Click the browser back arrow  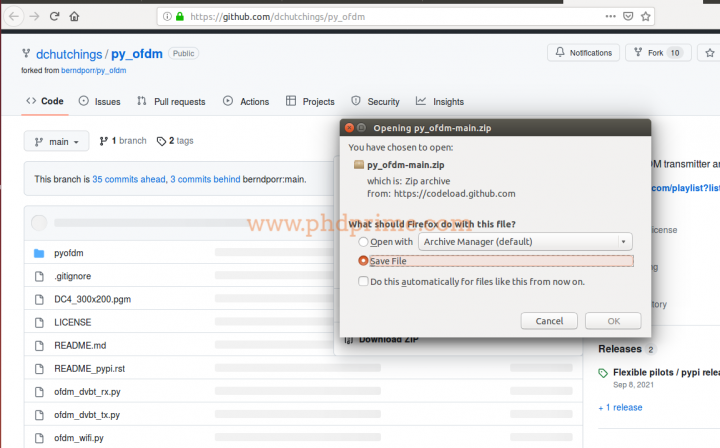(x=12, y=17)
